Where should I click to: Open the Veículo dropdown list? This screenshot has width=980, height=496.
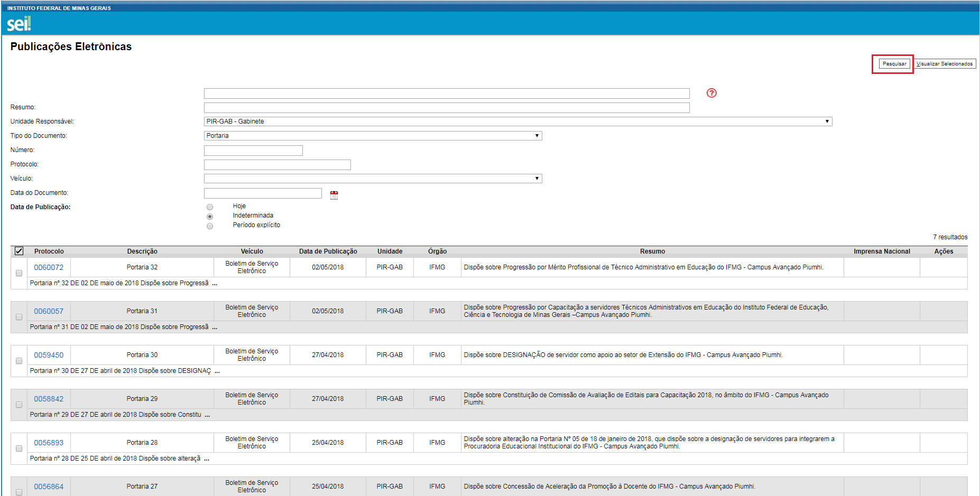pyautogui.click(x=373, y=179)
